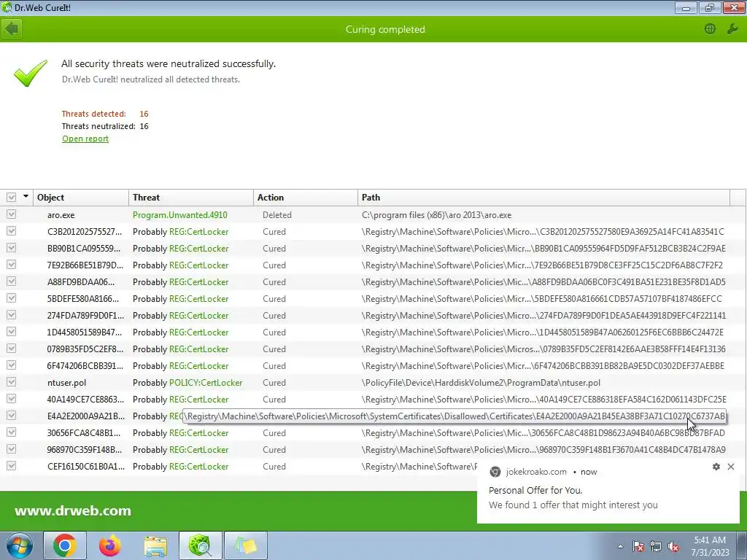Click the Dr.Web CureIt! title bar icon
The height and width of the screenshot is (560, 747).
[x=6, y=7]
